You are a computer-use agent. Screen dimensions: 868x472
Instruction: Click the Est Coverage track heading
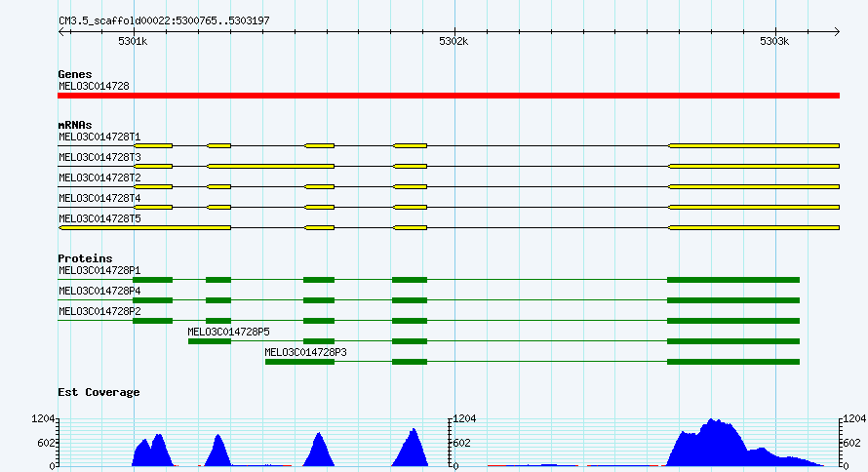pyautogui.click(x=99, y=392)
